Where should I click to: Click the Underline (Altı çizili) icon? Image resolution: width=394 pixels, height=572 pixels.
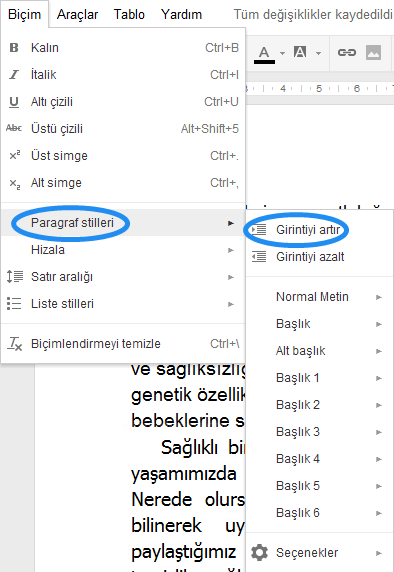14,102
